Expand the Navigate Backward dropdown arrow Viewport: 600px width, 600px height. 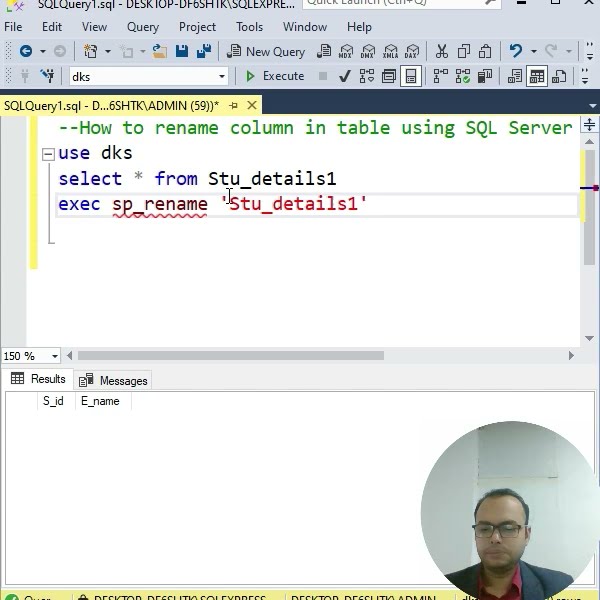(x=43, y=51)
